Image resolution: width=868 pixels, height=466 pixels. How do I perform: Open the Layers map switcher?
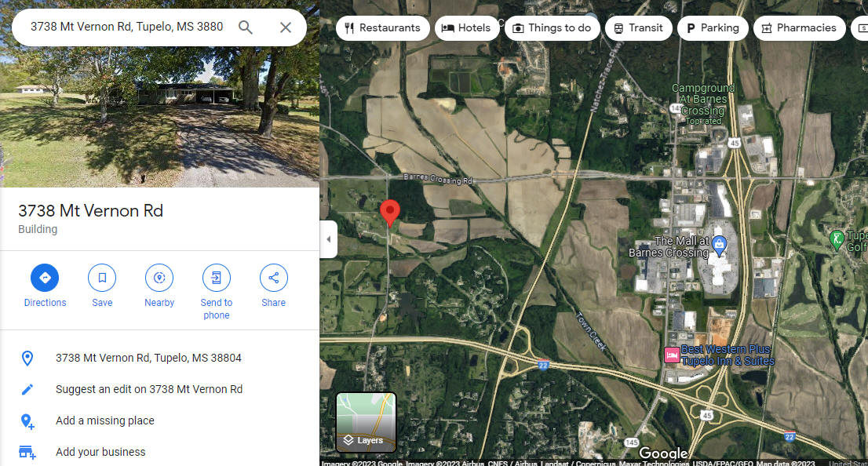point(366,422)
